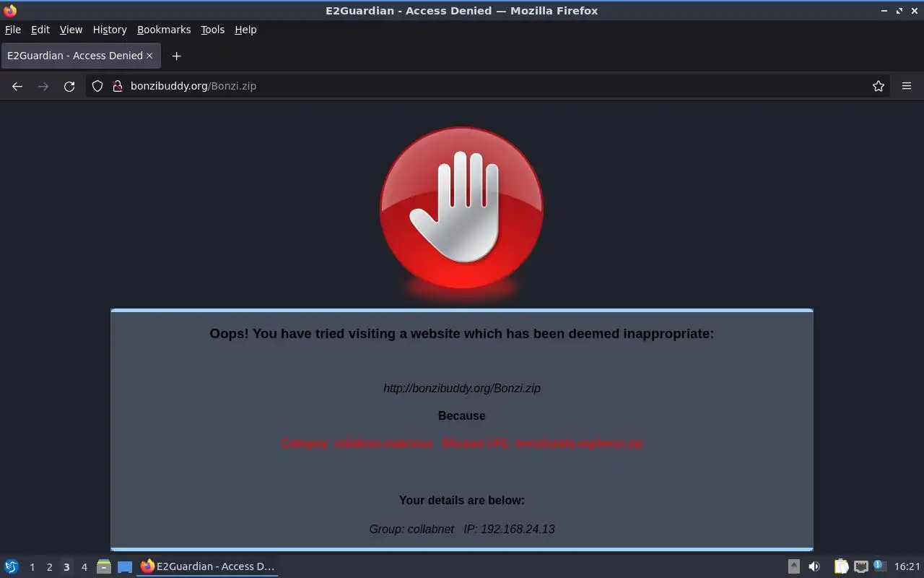
Task: Open the File menu
Action: [13, 30]
